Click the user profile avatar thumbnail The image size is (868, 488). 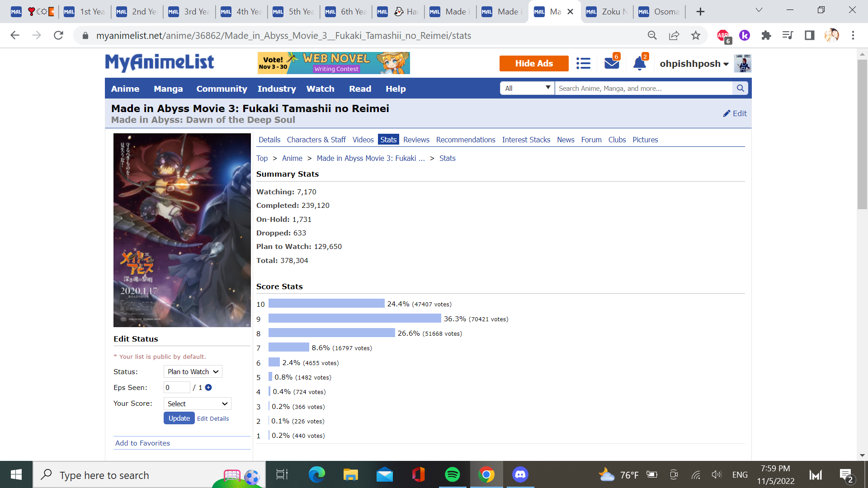tap(742, 63)
